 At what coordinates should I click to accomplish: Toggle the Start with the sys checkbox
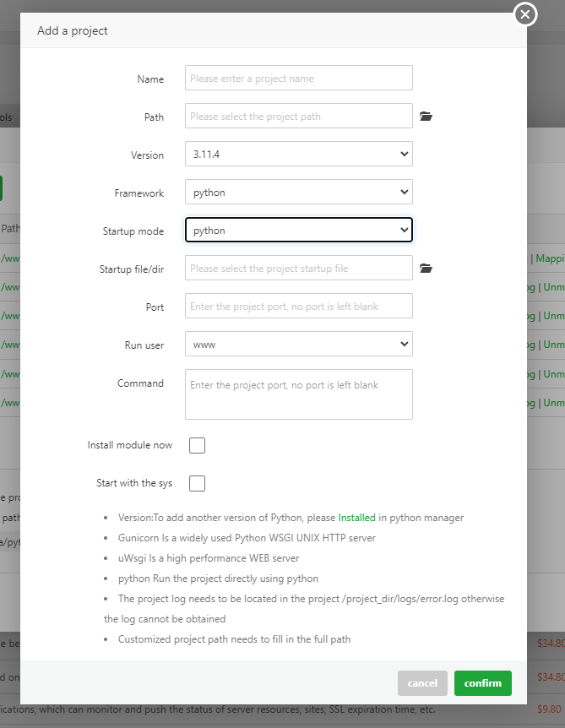click(198, 483)
